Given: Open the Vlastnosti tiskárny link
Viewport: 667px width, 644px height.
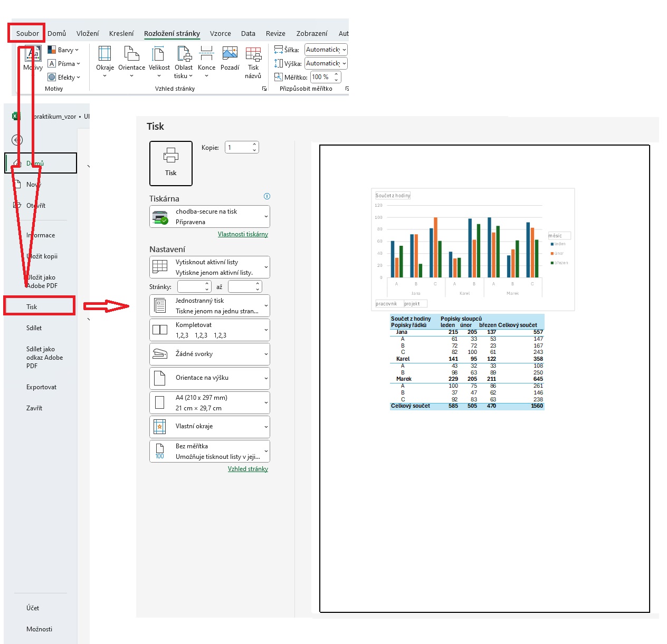Looking at the screenshot, I should click(243, 234).
